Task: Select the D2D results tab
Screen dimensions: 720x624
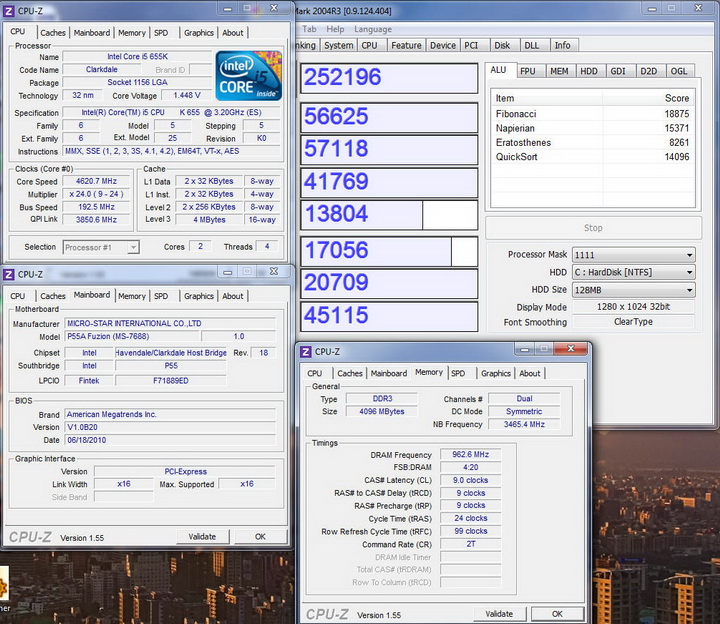Action: [x=649, y=71]
